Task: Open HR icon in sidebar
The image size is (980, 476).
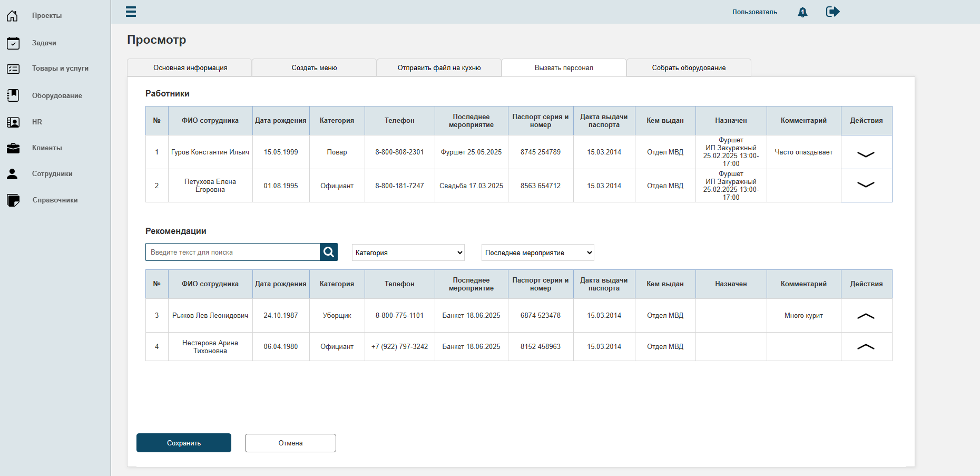Action: 13,122
